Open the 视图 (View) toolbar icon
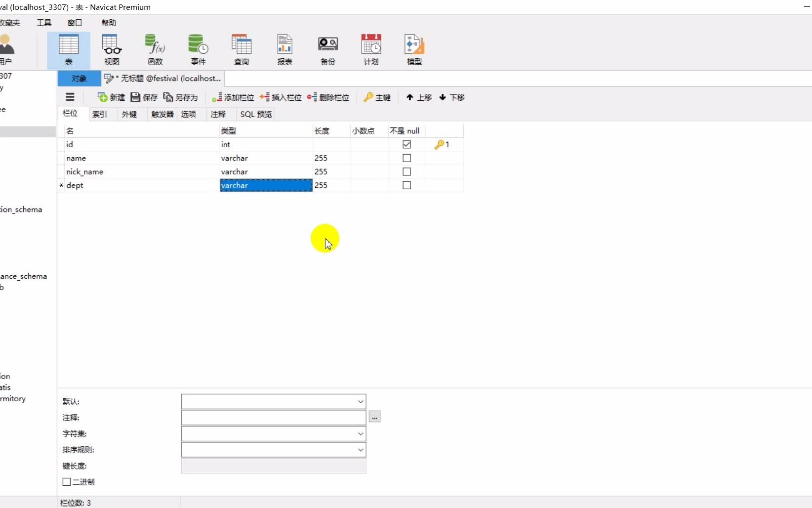 112,50
